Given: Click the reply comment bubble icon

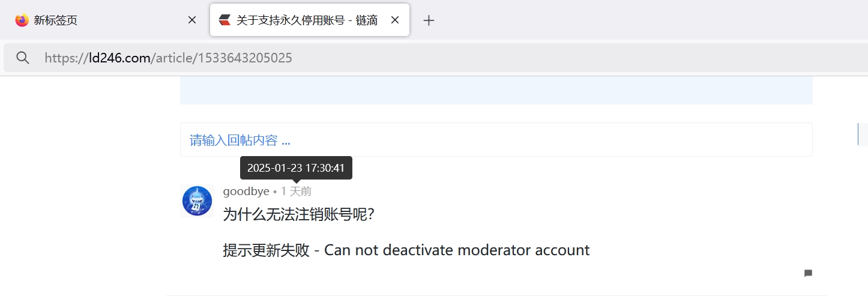Looking at the screenshot, I should pyautogui.click(x=808, y=273).
